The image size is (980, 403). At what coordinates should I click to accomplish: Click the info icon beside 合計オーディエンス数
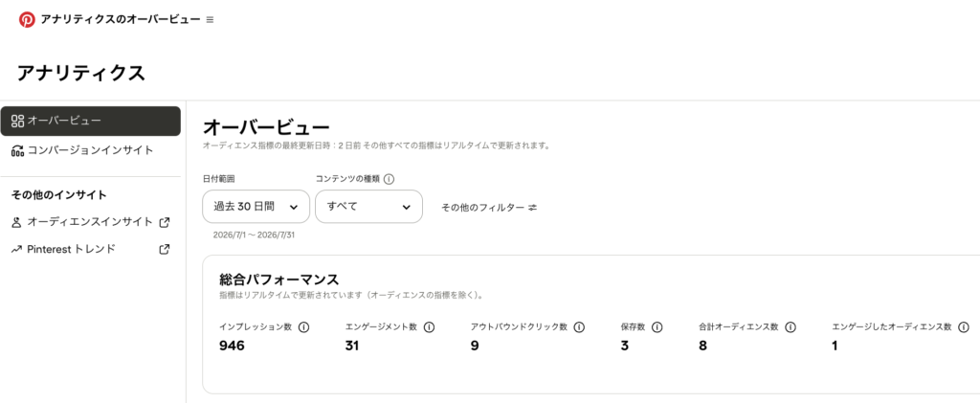point(790,326)
